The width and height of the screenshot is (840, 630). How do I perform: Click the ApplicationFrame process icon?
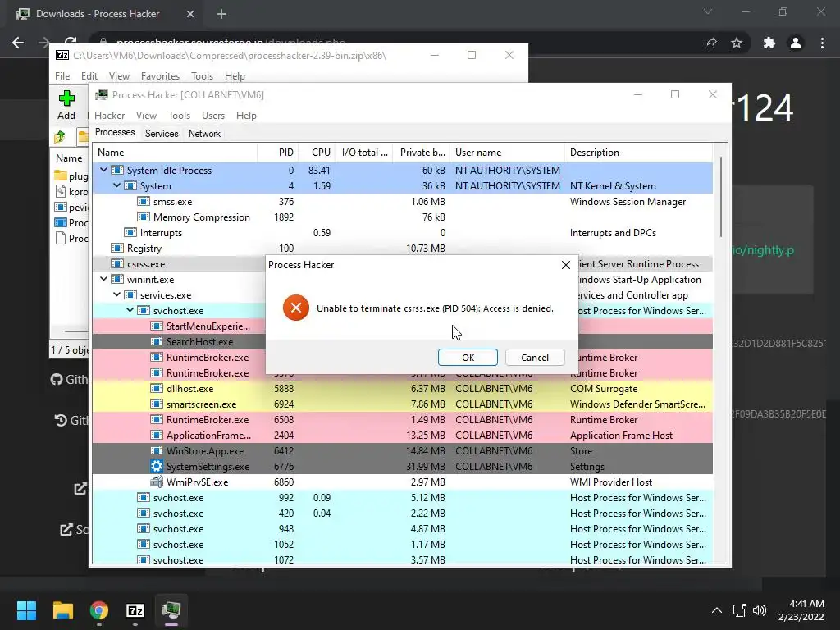point(157,435)
